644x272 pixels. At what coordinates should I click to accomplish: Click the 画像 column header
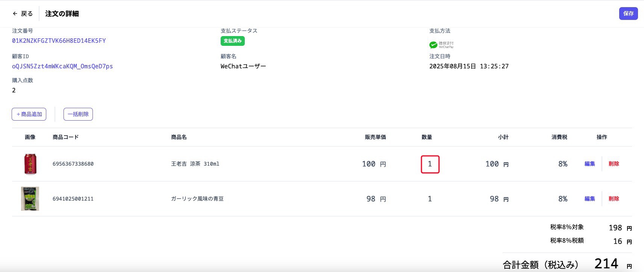tap(30, 137)
